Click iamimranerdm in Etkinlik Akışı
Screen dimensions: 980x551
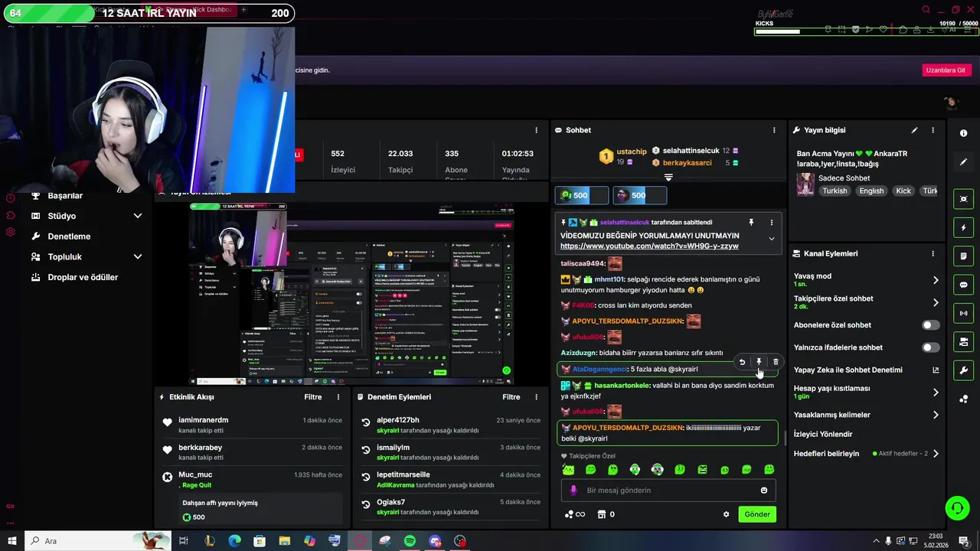pos(204,420)
